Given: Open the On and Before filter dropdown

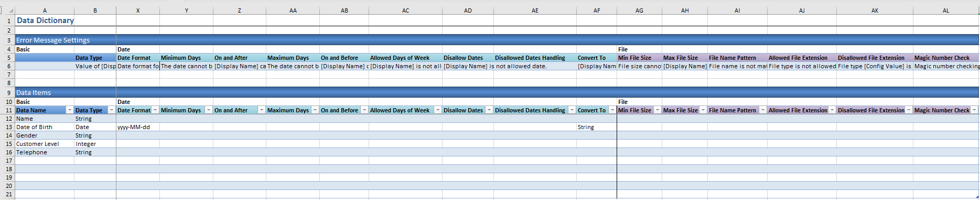Looking at the screenshot, I should tap(364, 110).
